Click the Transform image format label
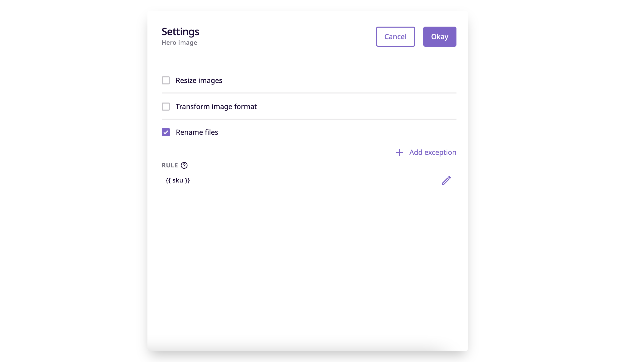Viewport: 644px width, 362px height. pyautogui.click(x=216, y=107)
